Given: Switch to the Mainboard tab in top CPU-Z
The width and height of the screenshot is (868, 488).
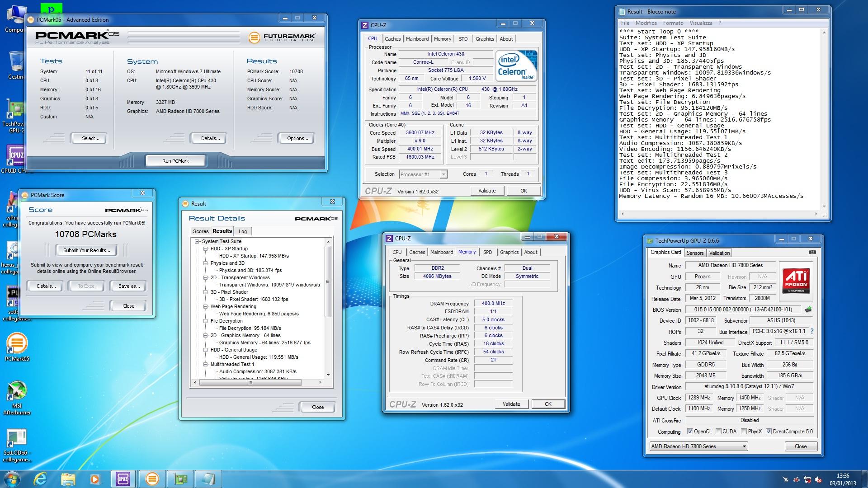Looking at the screenshot, I should [417, 39].
